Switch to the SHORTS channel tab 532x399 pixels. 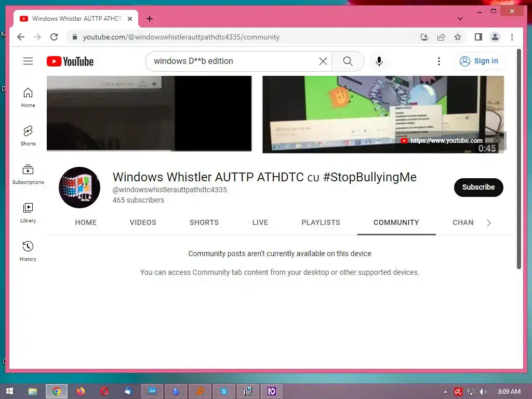pyautogui.click(x=204, y=222)
